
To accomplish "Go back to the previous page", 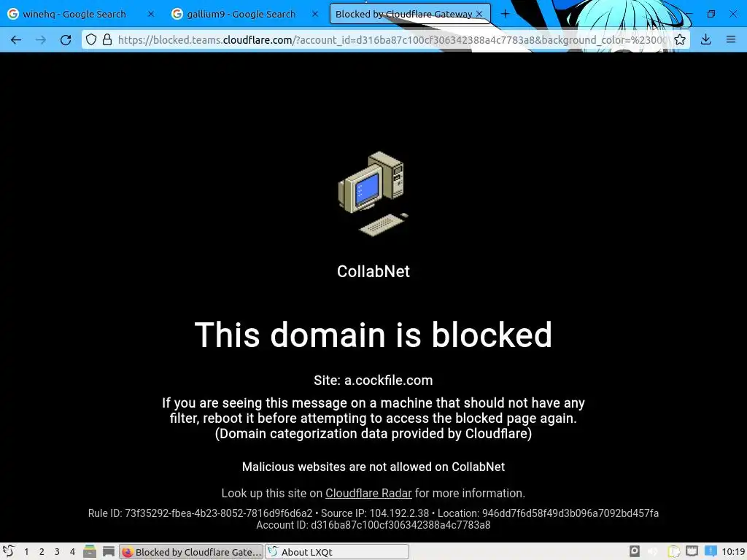I will pos(16,40).
